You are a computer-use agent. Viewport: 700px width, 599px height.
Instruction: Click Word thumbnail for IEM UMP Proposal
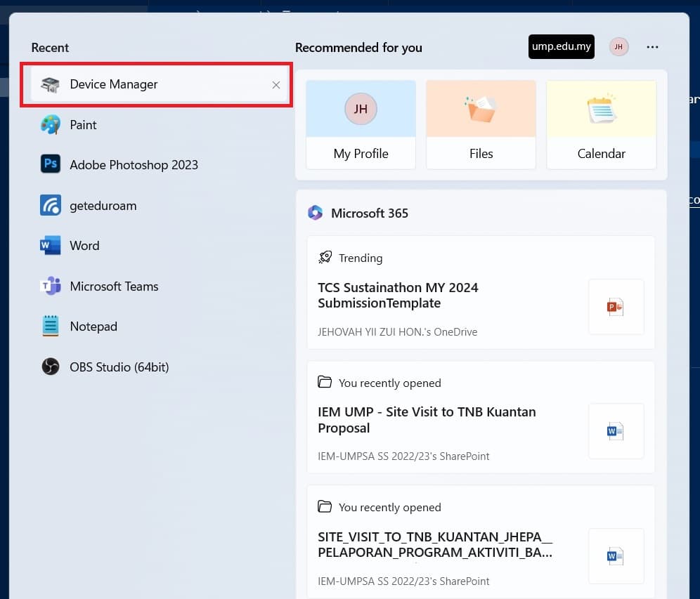click(616, 431)
